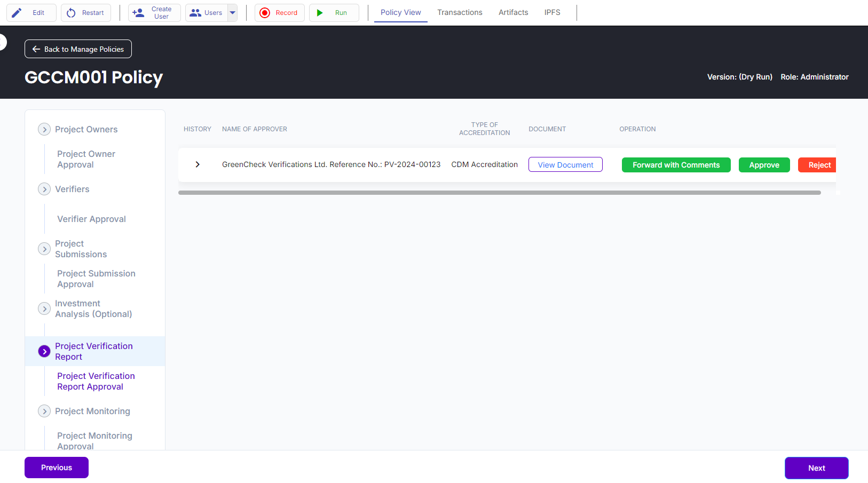Open the Users dropdown arrow
Screen dimensions: 868x483
tap(233, 13)
